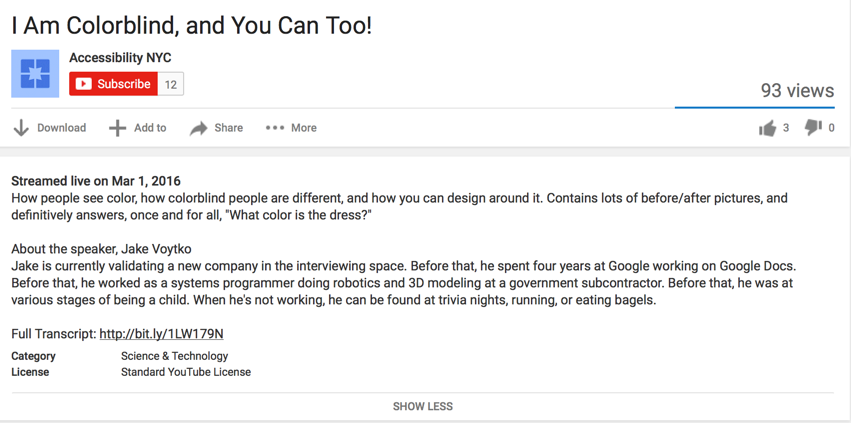Click the Download label

61,128
